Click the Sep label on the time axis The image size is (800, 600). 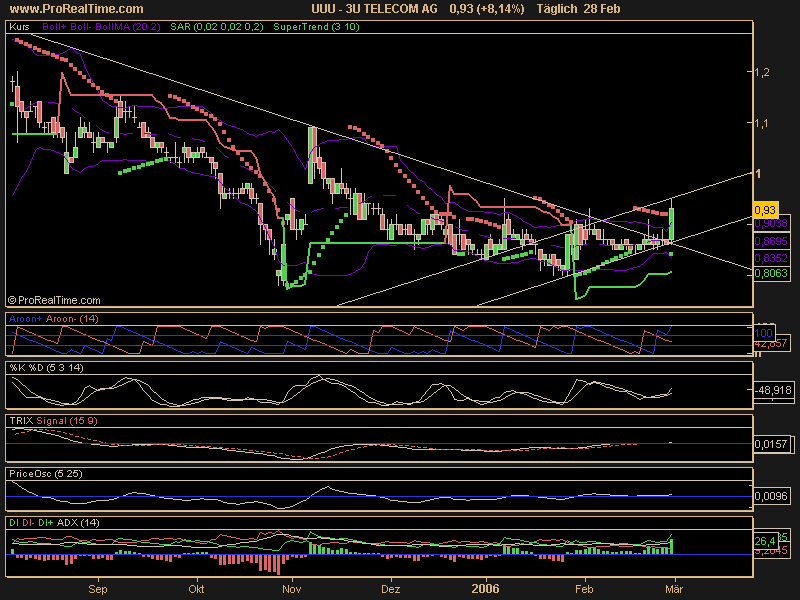click(98, 589)
